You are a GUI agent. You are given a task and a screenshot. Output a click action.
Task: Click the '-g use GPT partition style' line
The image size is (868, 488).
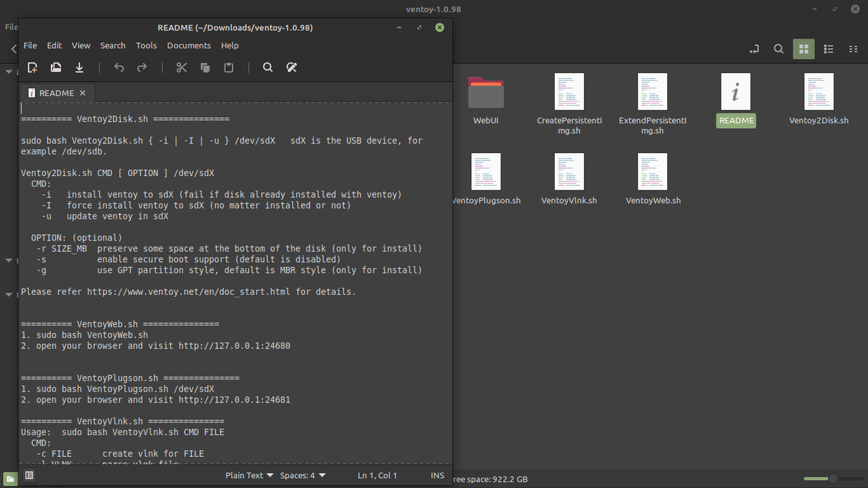point(229,270)
